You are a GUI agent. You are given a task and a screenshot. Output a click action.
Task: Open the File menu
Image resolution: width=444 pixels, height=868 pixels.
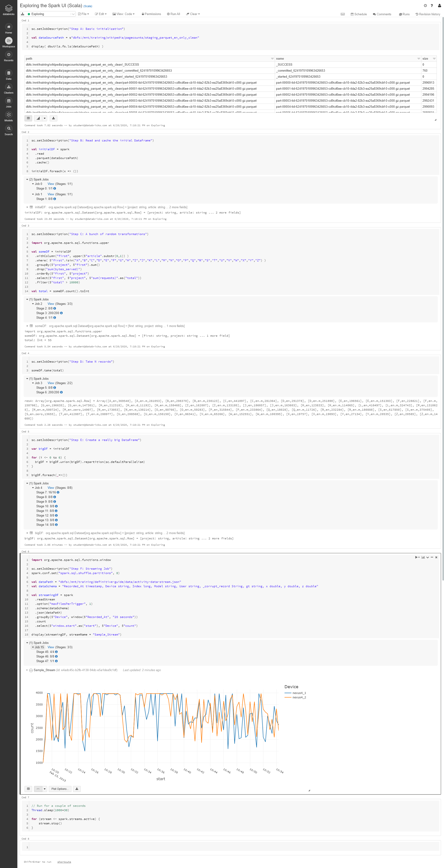(83, 14)
